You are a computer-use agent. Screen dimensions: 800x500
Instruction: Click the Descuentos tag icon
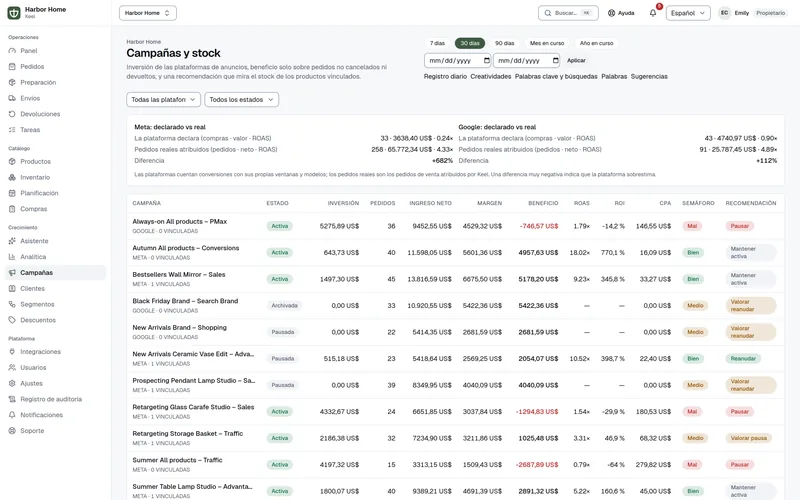(12, 320)
